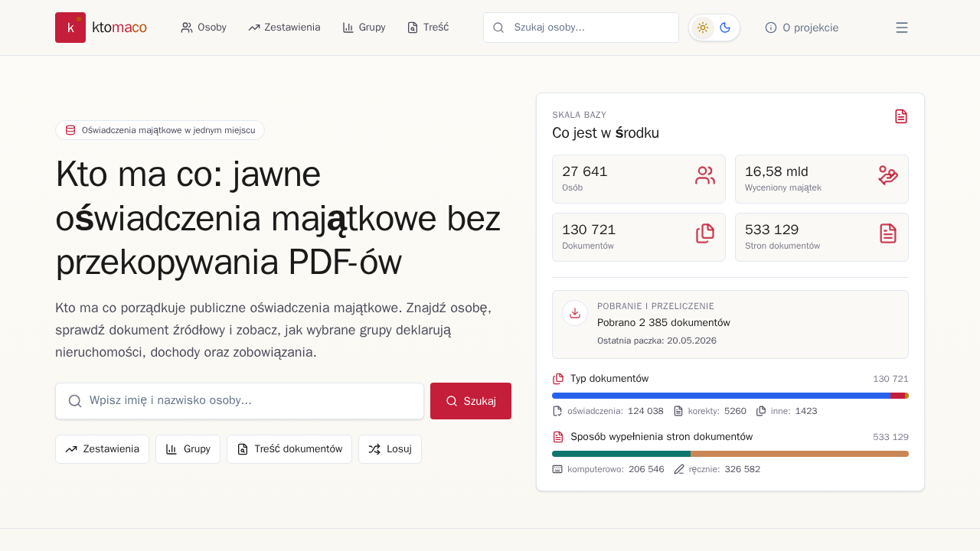Click the Oświadczenia majątkowe w jednym miejscu badge
This screenshot has width=980, height=551.
pos(160,130)
